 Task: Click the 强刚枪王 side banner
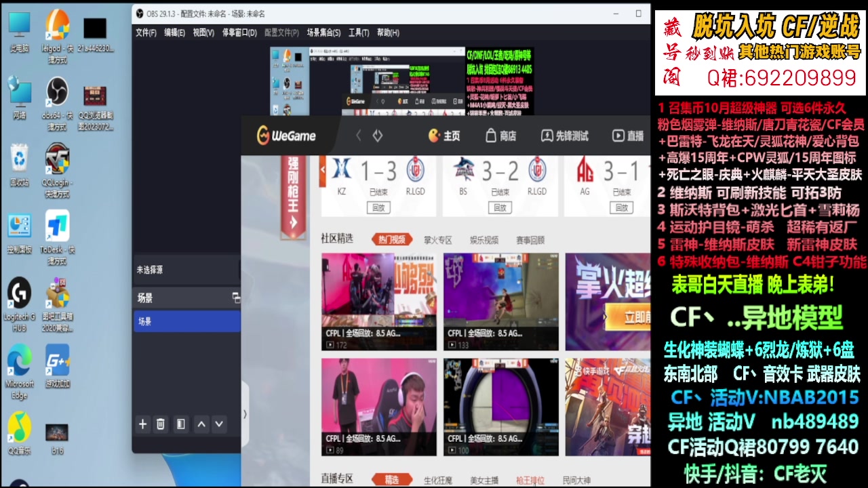pyautogui.click(x=293, y=197)
